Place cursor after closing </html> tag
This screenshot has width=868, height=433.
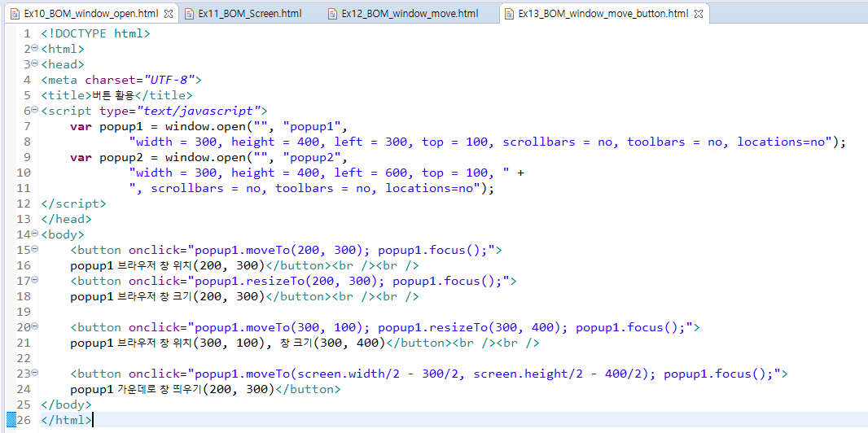click(x=93, y=420)
